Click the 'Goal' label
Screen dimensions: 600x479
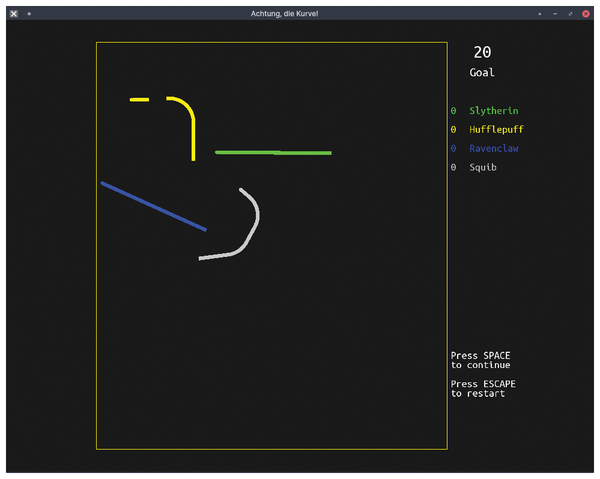click(482, 72)
